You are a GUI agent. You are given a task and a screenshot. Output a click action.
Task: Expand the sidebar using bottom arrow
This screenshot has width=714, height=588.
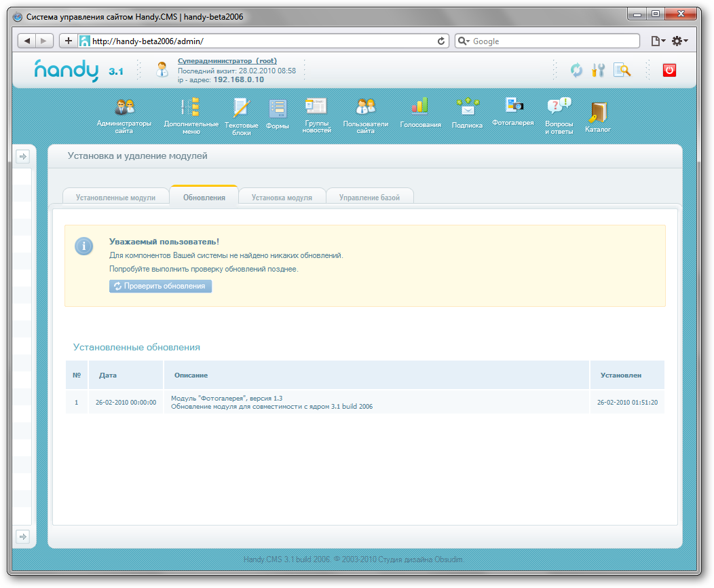[x=22, y=537]
